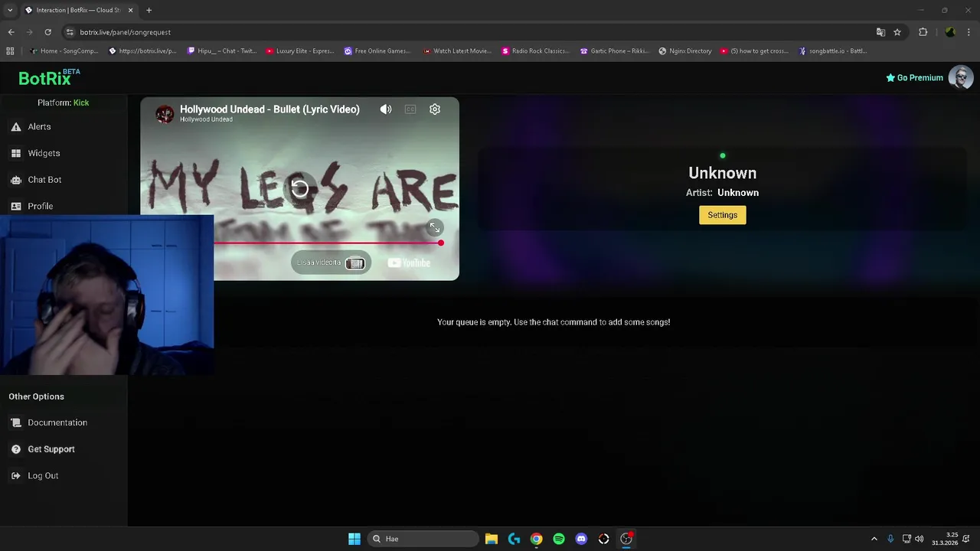Replay the video with replay button
980x551 pixels.
click(x=299, y=188)
